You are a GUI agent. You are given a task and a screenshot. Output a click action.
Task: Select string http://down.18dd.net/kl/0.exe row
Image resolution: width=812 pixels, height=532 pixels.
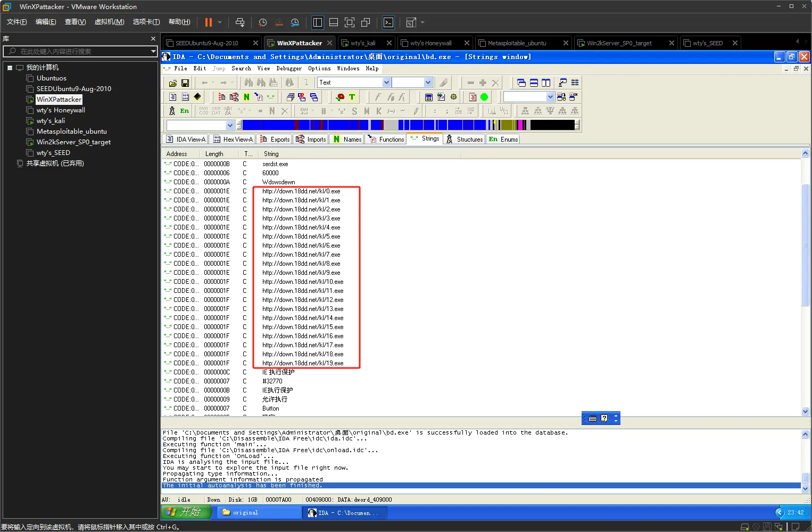pyautogui.click(x=301, y=191)
